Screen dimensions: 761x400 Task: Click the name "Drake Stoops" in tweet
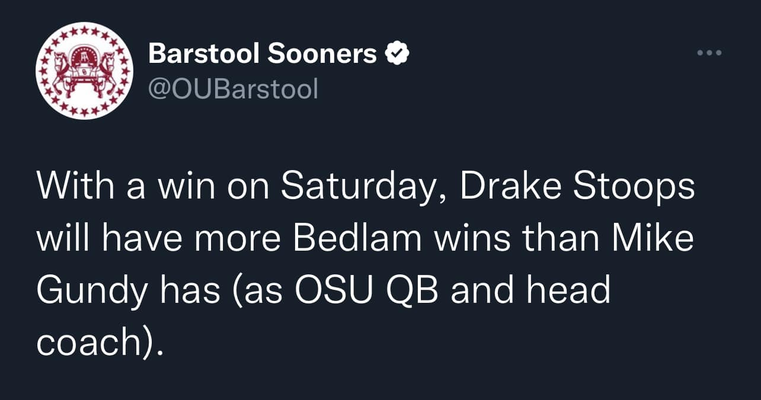577,187
